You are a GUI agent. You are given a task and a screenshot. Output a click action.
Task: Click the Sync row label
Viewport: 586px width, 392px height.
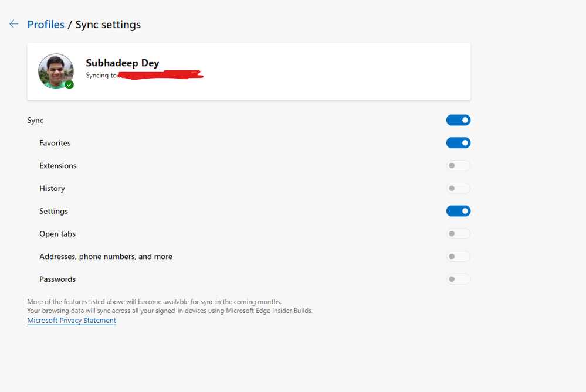pyautogui.click(x=35, y=121)
